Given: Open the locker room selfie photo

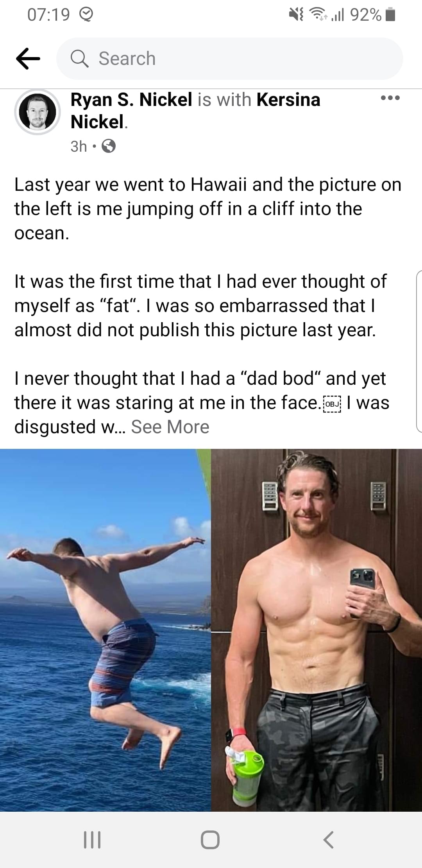Looking at the screenshot, I should coord(316,630).
